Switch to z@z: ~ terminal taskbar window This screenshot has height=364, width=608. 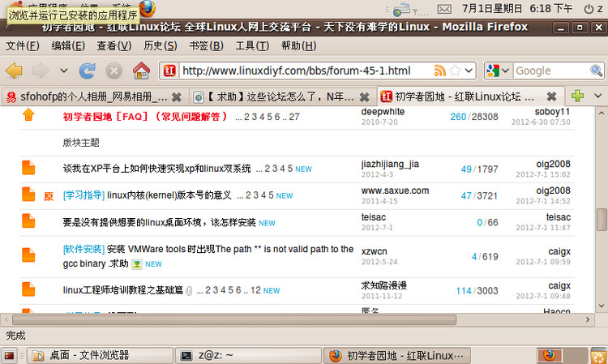click(249, 355)
